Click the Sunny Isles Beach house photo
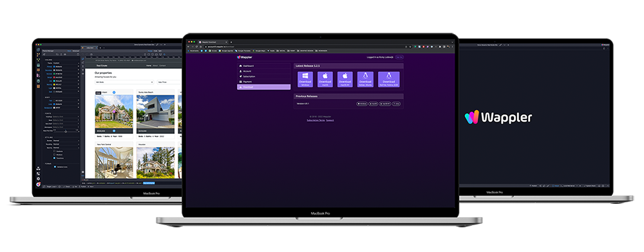This screenshot has height=252, width=644. point(156,111)
